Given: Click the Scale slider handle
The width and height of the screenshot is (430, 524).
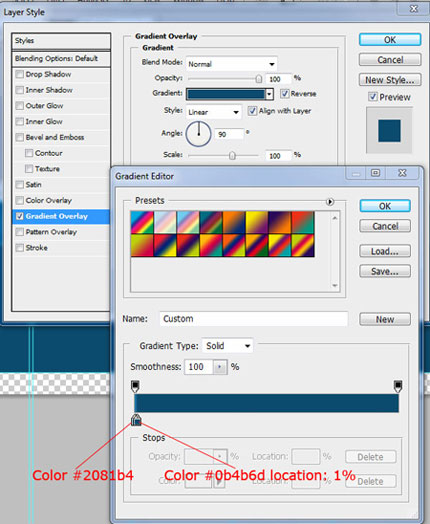Looking at the screenshot, I should (x=232, y=155).
